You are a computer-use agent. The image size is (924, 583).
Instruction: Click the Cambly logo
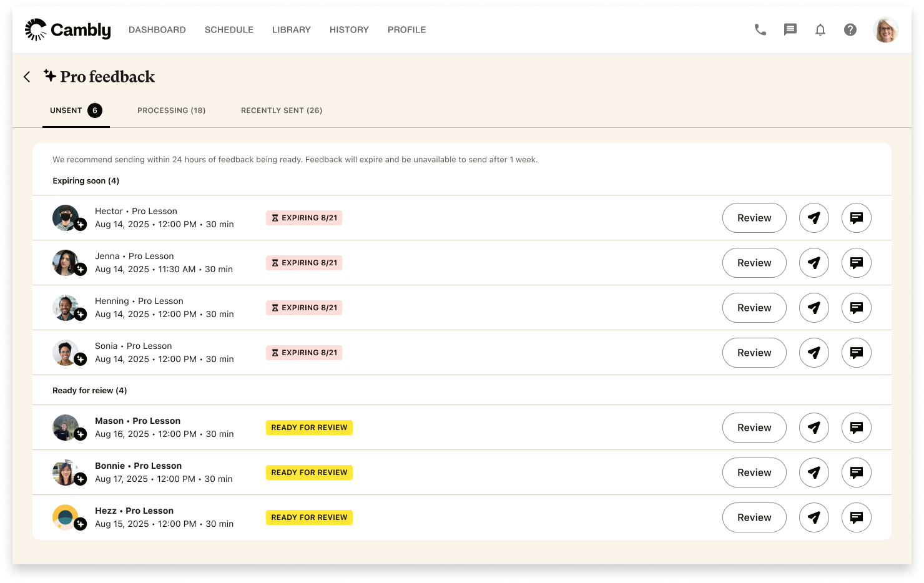(67, 29)
